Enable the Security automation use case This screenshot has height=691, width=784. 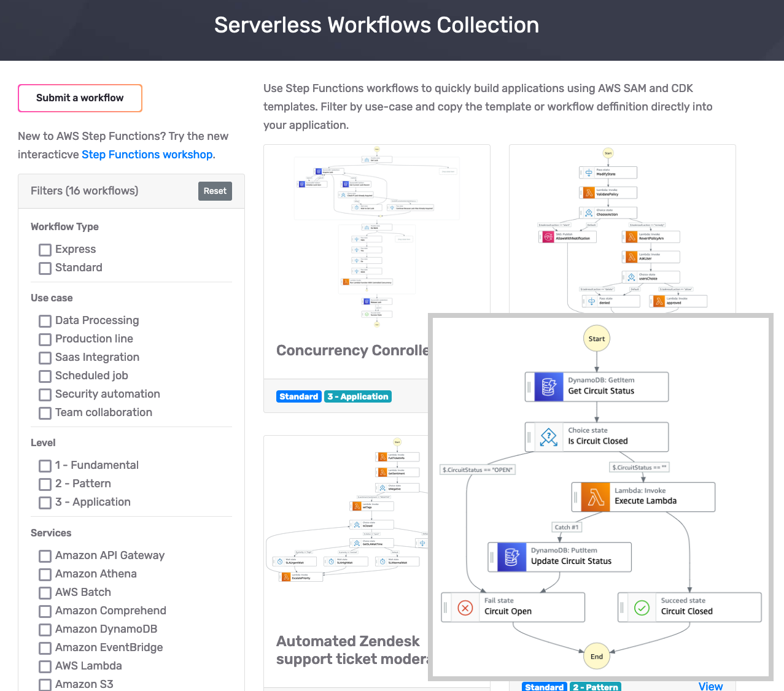45,395
